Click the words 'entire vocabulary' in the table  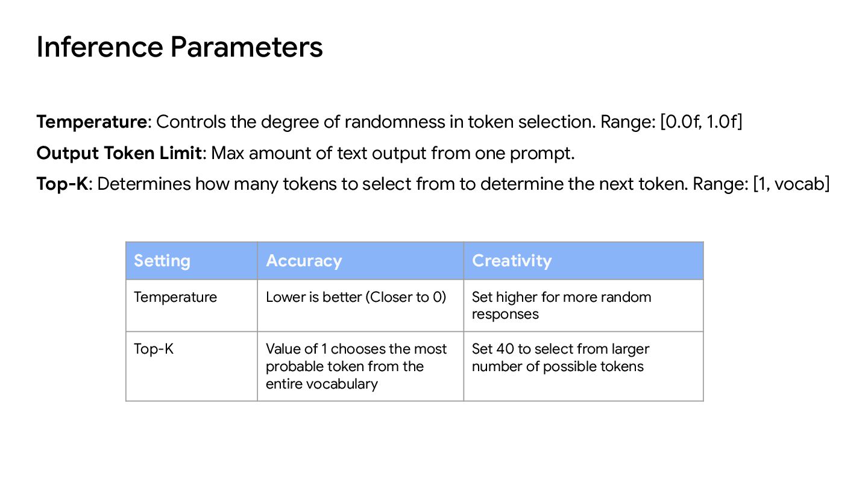click(322, 384)
